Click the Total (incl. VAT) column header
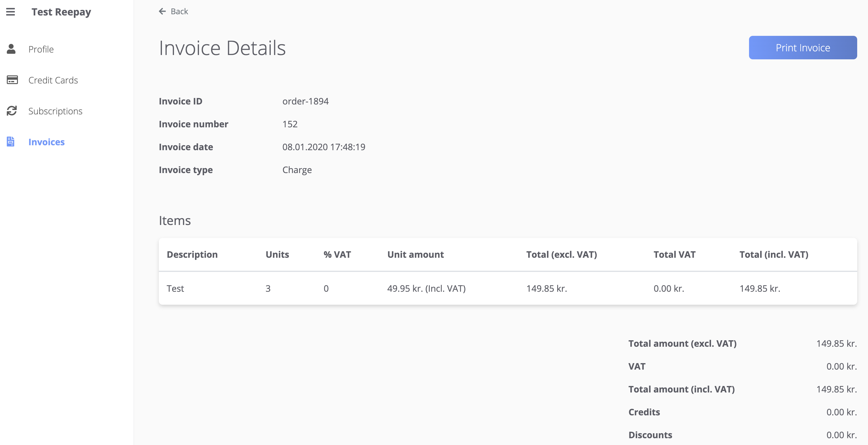 [x=774, y=254]
